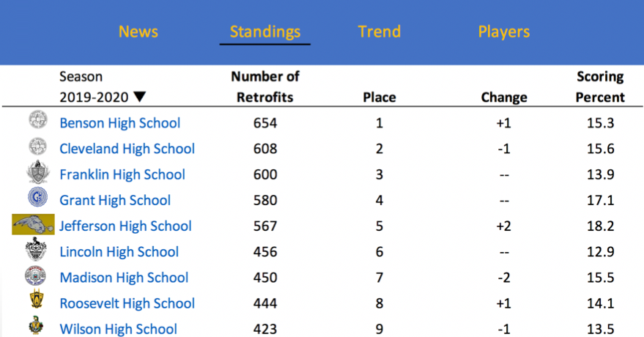Click the Wilson High School mascot icon
The height and width of the screenshot is (337, 644).
coord(36,325)
